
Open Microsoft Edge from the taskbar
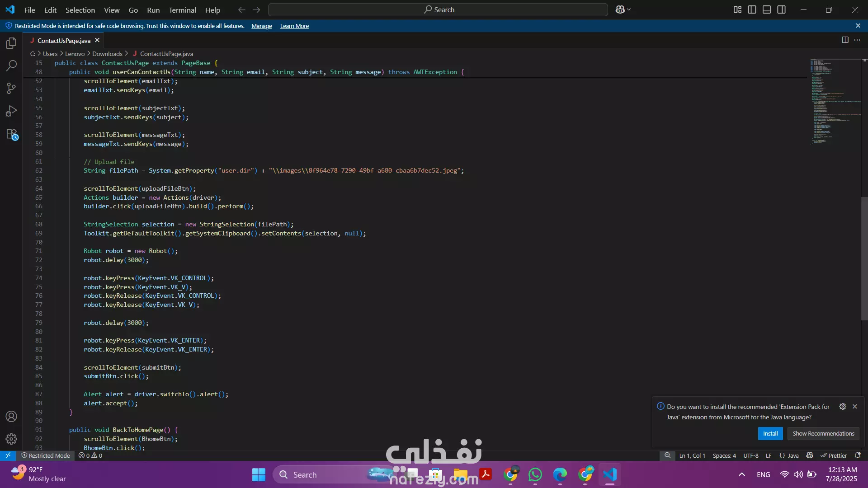(560, 475)
